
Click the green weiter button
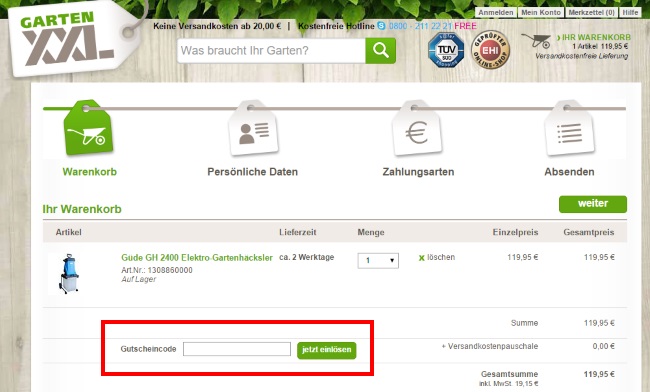(x=593, y=204)
